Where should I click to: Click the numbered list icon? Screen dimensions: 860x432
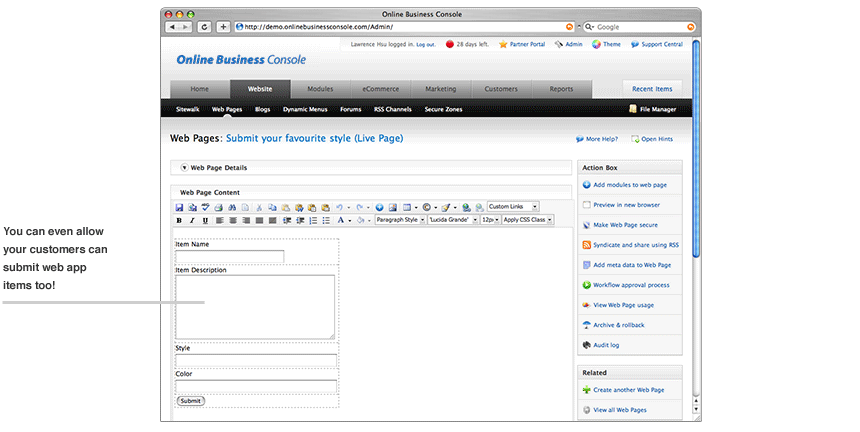pyautogui.click(x=312, y=220)
